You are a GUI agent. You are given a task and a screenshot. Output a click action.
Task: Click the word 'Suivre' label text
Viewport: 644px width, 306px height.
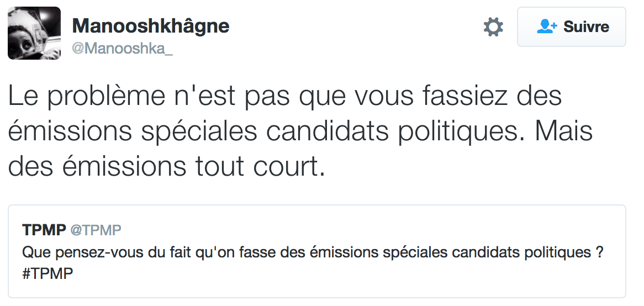pos(586,27)
